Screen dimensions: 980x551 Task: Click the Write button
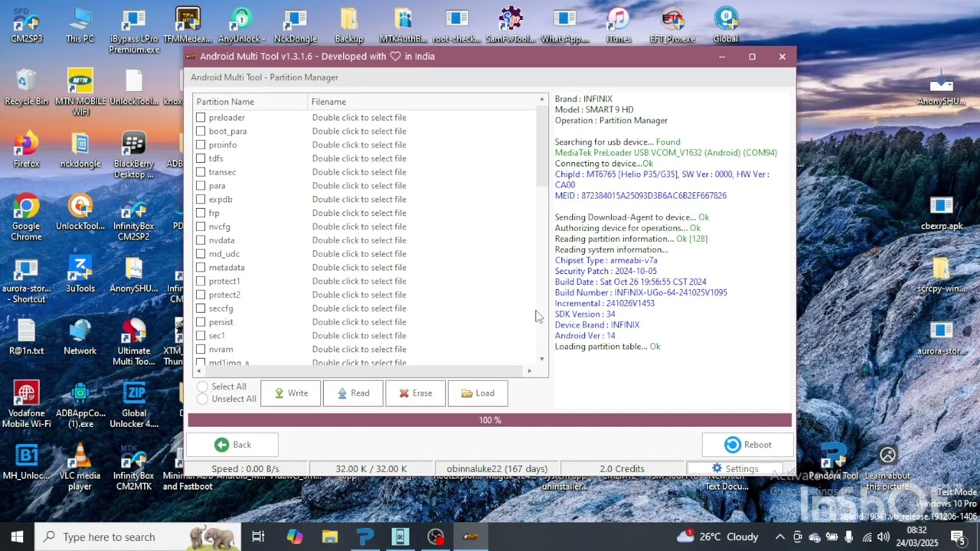pyautogui.click(x=290, y=393)
